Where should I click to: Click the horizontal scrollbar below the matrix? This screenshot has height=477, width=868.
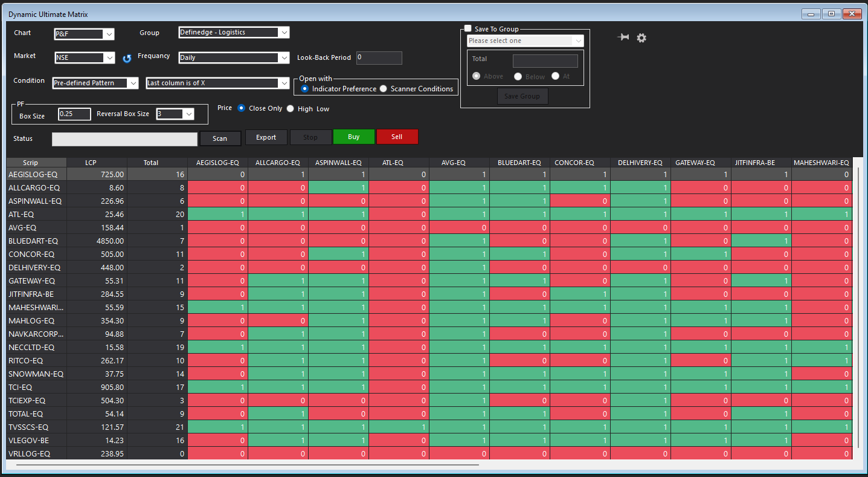click(248, 465)
